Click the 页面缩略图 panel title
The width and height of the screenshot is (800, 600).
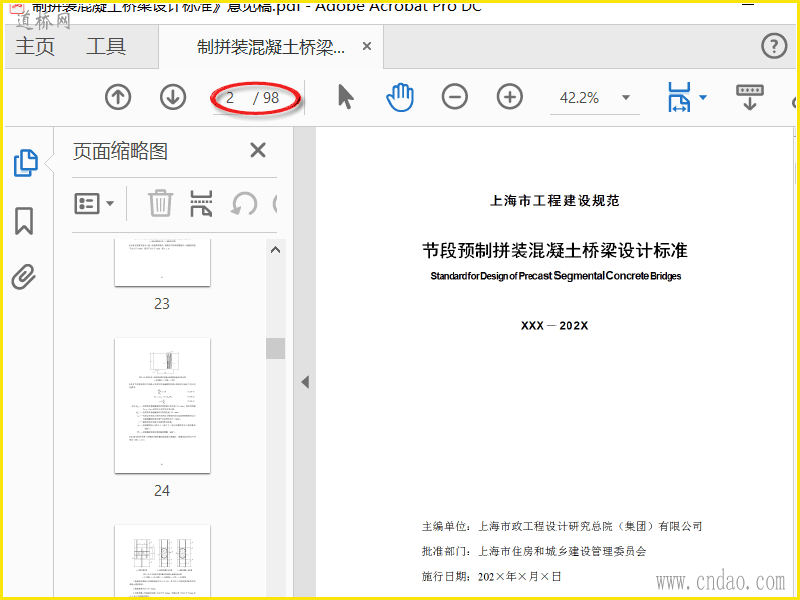[120, 151]
